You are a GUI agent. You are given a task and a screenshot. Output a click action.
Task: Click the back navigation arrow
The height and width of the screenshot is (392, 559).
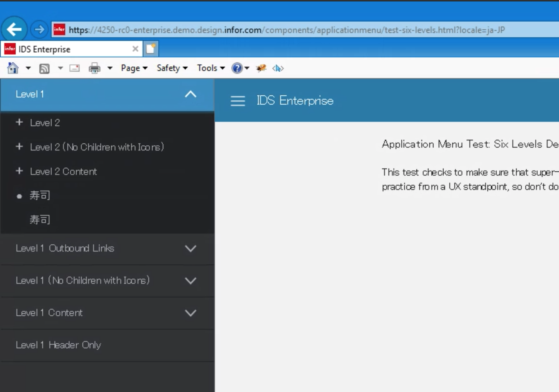(14, 29)
